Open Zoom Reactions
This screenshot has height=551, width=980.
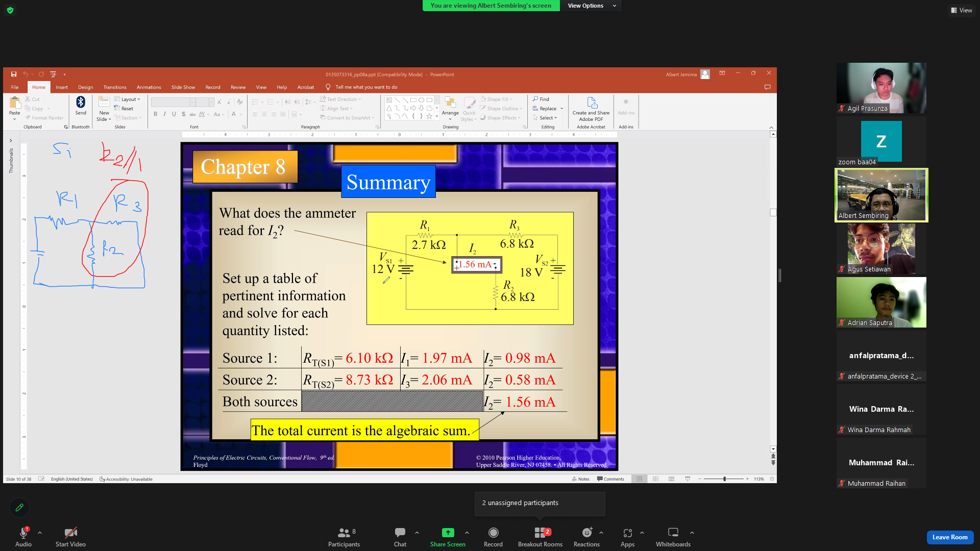point(587,537)
